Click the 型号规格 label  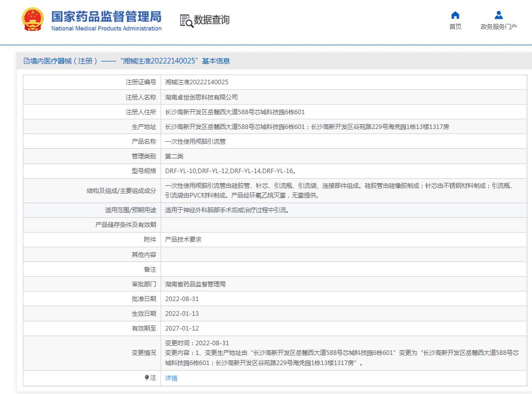click(144, 171)
